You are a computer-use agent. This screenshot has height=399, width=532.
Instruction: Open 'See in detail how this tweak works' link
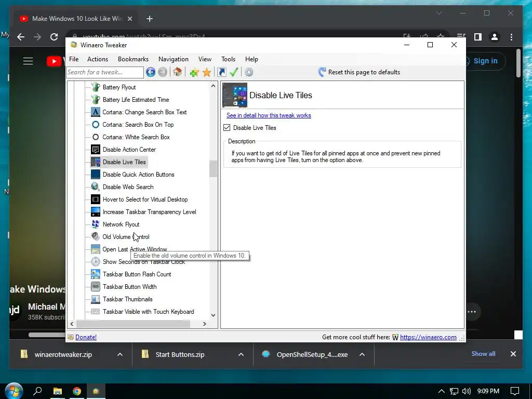(269, 115)
